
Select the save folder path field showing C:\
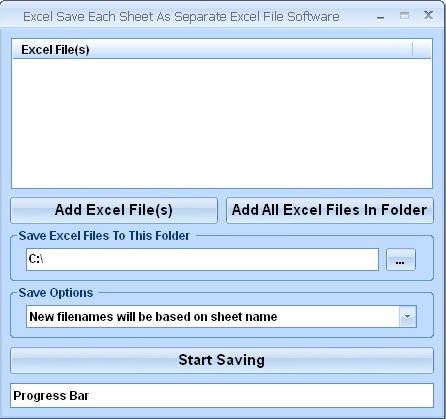(x=202, y=259)
